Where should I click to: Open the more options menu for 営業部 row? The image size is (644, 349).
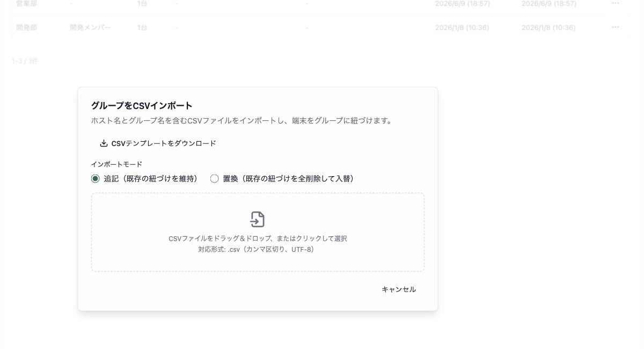[615, 4]
